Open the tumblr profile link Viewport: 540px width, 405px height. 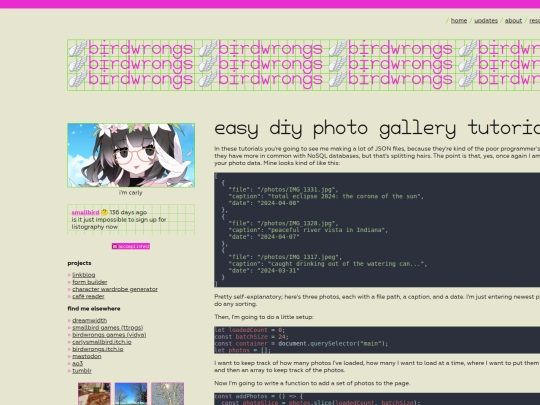[x=82, y=371]
